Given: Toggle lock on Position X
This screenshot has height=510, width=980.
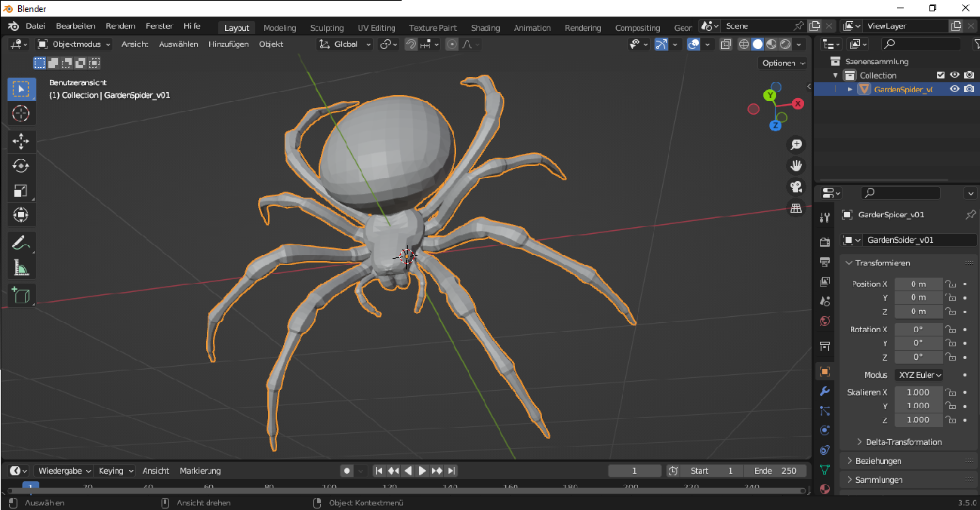Looking at the screenshot, I should [x=951, y=284].
